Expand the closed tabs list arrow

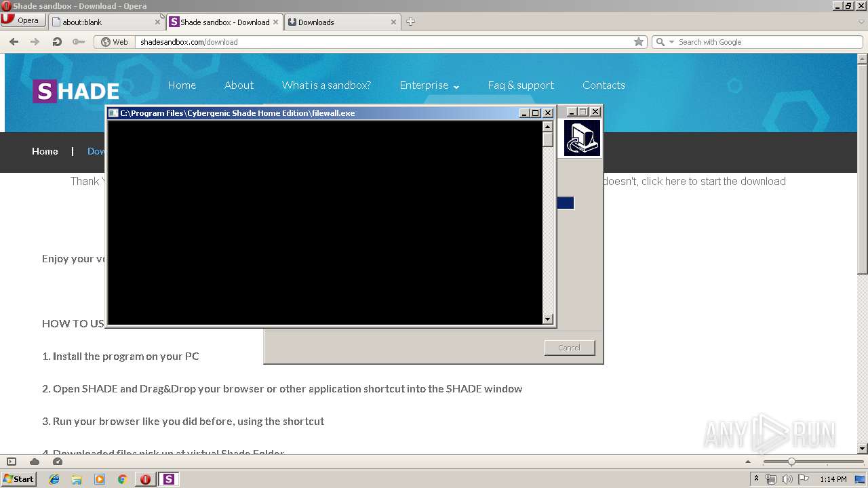[861, 22]
